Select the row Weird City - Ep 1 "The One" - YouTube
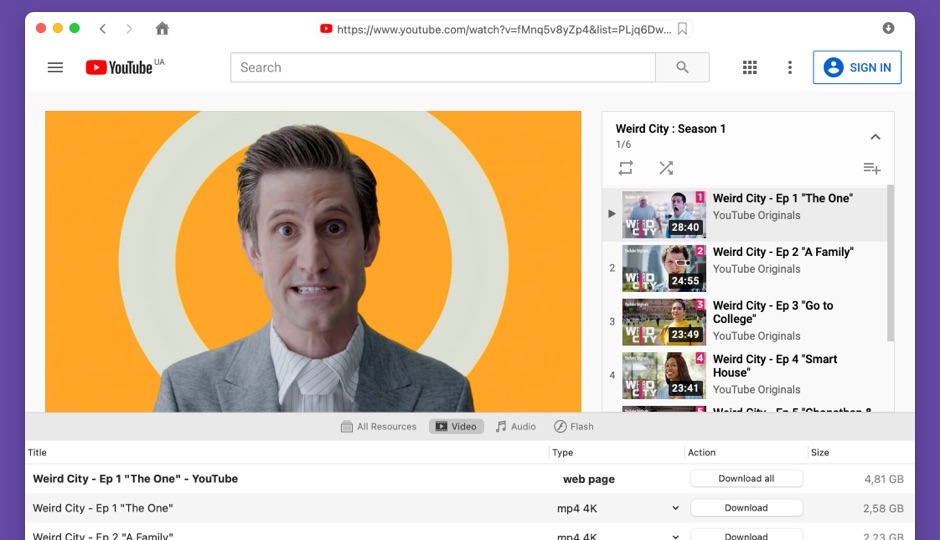 point(470,479)
